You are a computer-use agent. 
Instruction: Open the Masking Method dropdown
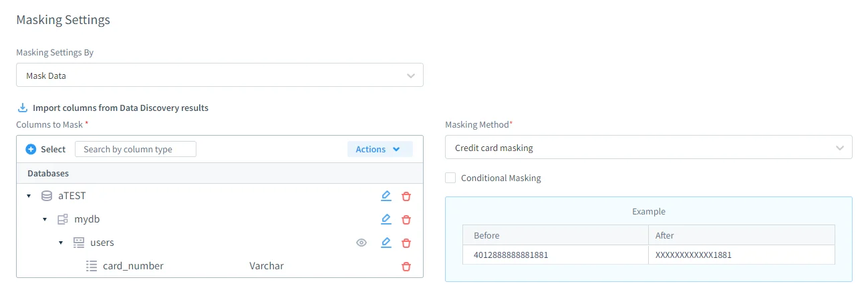pos(648,148)
